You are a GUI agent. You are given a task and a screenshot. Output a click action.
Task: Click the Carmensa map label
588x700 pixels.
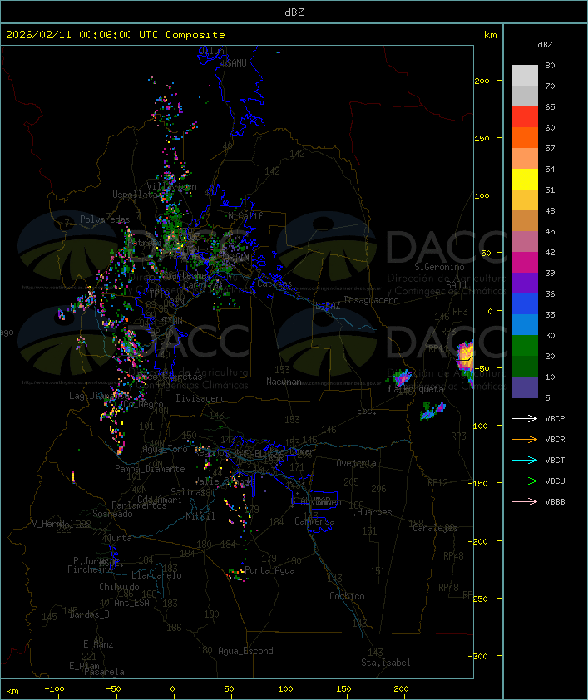tap(314, 521)
